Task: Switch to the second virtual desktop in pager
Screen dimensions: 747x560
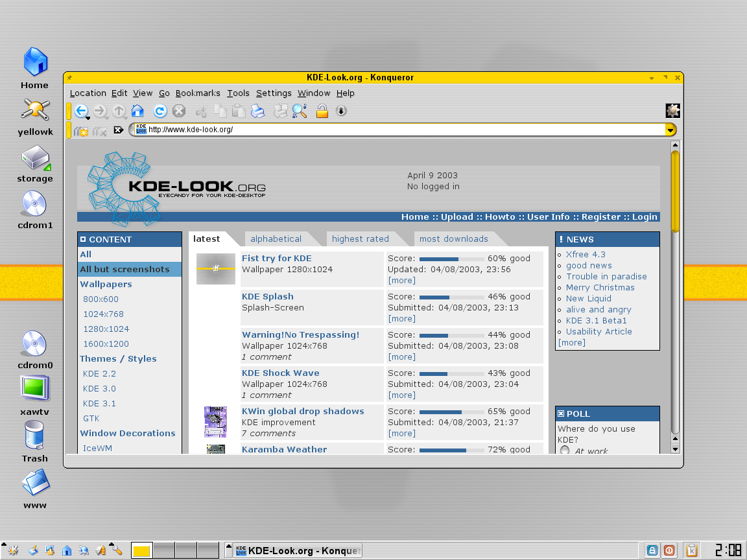Action: point(164,550)
